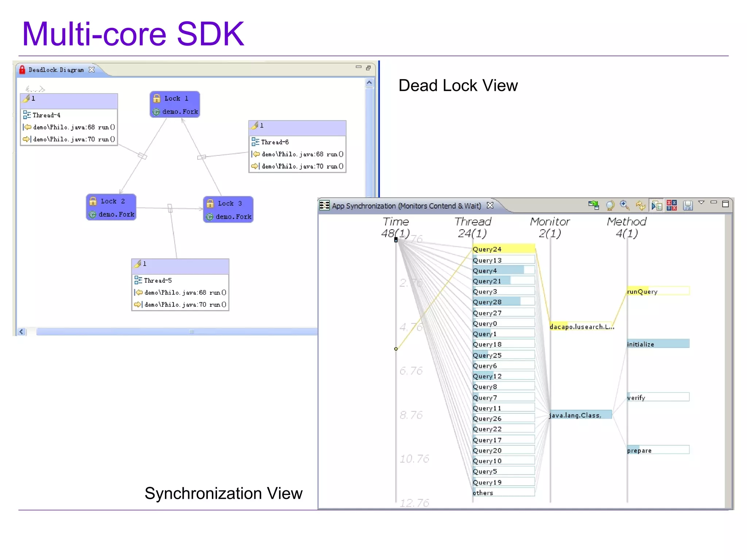Select the Deadlock Diagram tab
Screen dimensions: 747x560
(x=56, y=70)
